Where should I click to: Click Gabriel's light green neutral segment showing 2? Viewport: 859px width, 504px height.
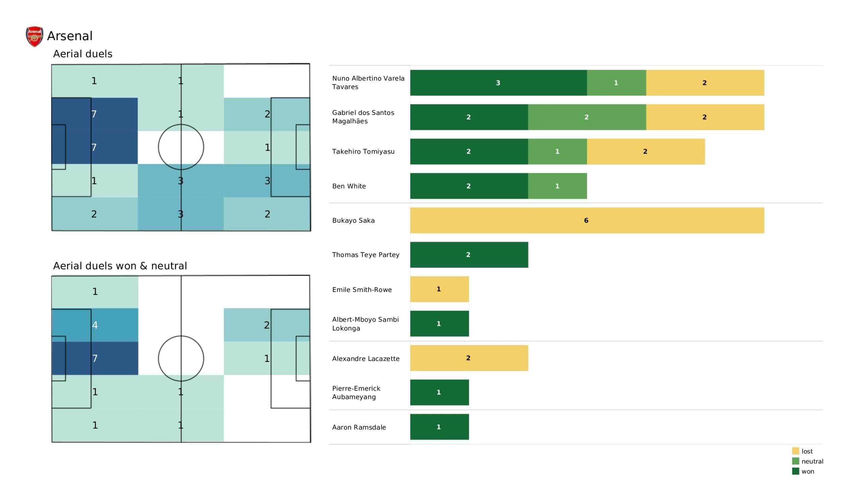pyautogui.click(x=586, y=117)
